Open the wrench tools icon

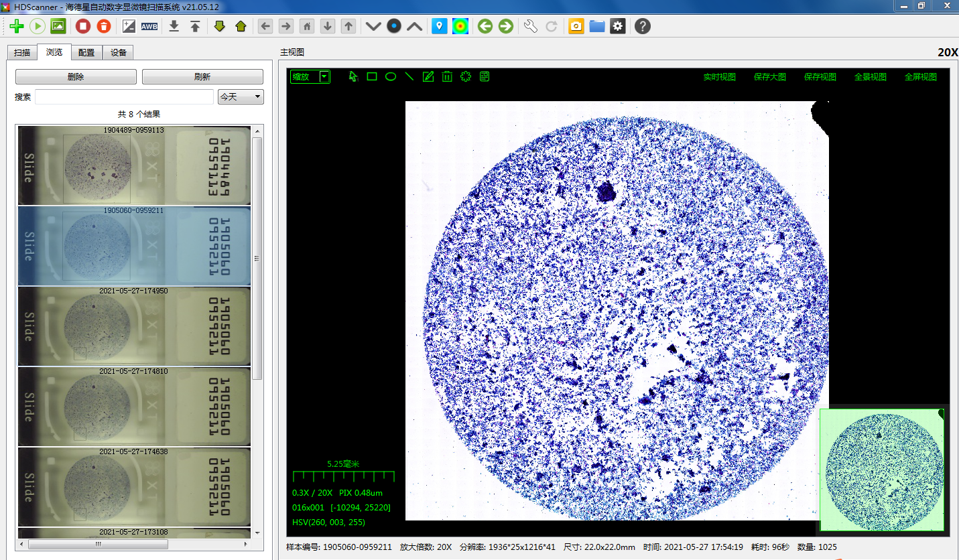tap(531, 26)
